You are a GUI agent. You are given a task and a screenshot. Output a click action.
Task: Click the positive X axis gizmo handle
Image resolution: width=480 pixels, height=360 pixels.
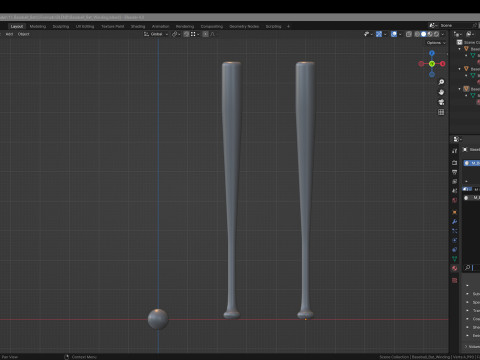pyautogui.click(x=443, y=64)
